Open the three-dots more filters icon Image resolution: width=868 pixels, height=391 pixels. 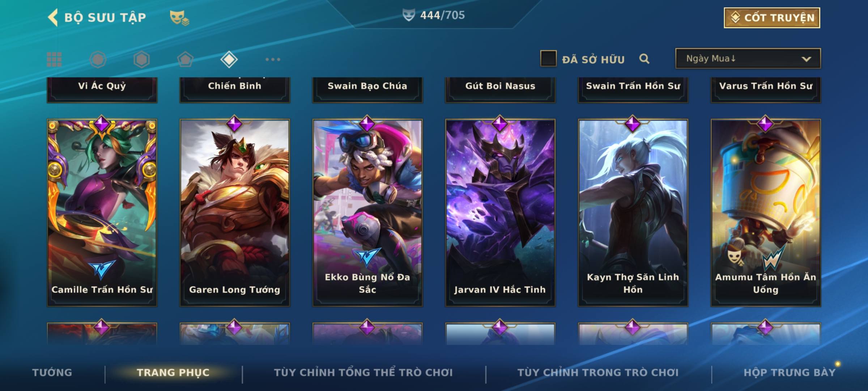pos(273,59)
